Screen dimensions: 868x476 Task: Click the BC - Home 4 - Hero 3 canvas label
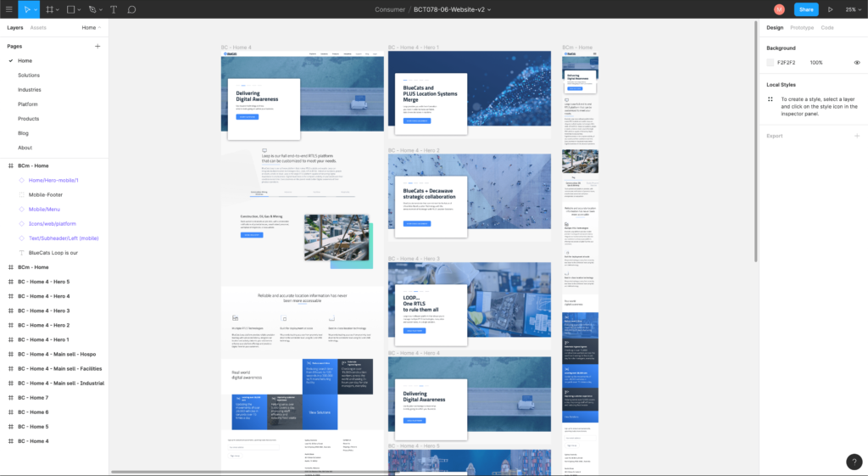tap(414, 259)
